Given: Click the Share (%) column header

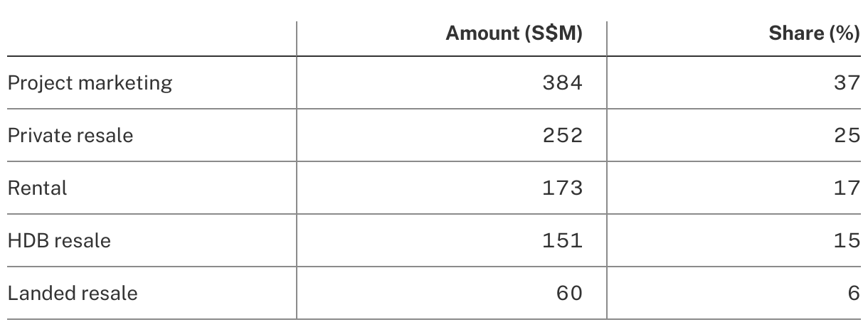Looking at the screenshot, I should tap(814, 34).
